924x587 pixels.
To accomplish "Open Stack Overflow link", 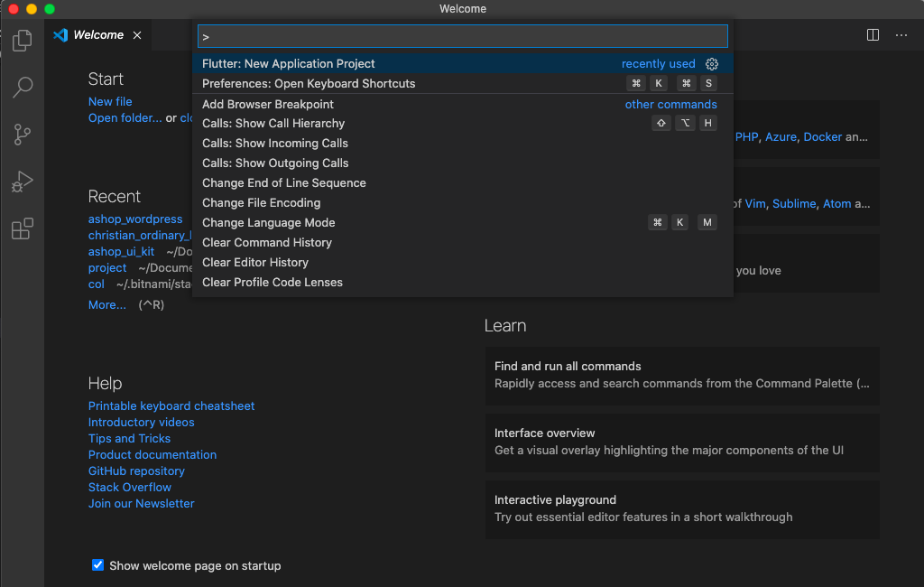I will (x=130, y=488).
